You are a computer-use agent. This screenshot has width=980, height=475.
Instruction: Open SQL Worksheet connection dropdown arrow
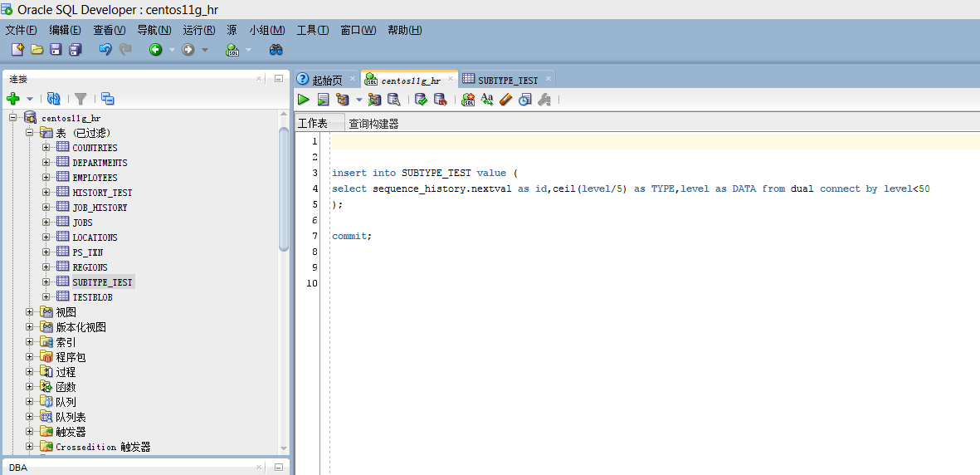coord(248,50)
